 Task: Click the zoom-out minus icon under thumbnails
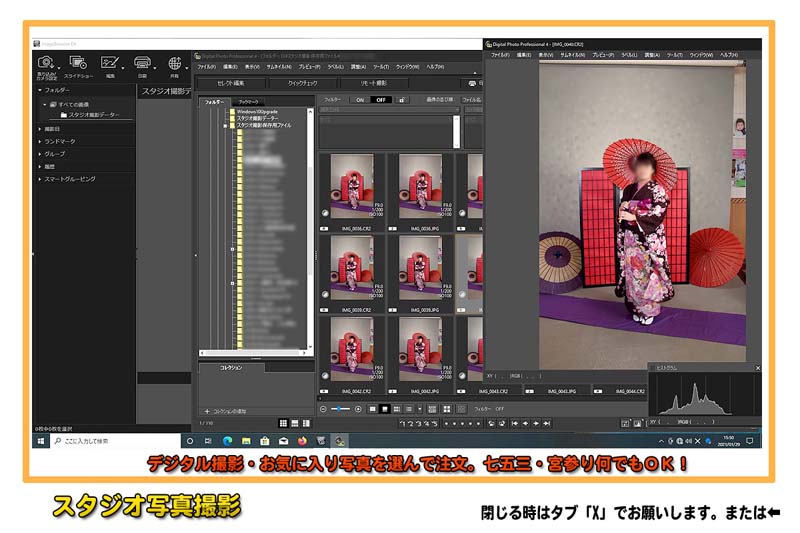323,409
